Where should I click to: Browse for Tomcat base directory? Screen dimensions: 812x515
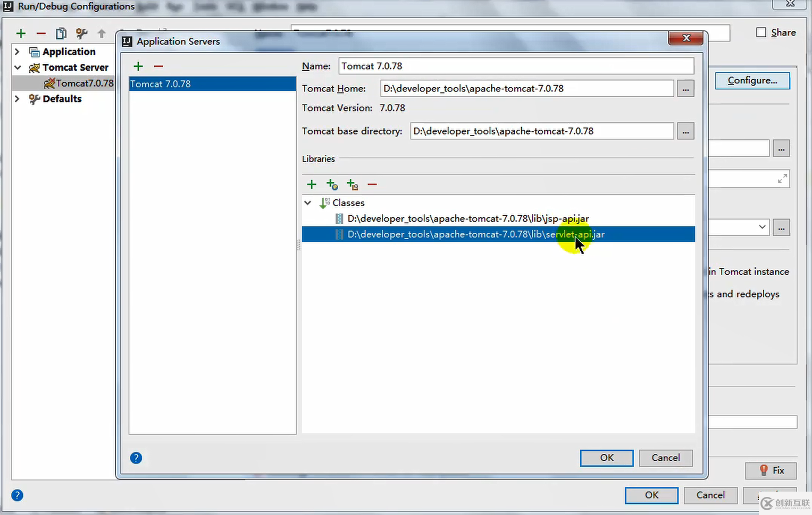click(x=685, y=131)
